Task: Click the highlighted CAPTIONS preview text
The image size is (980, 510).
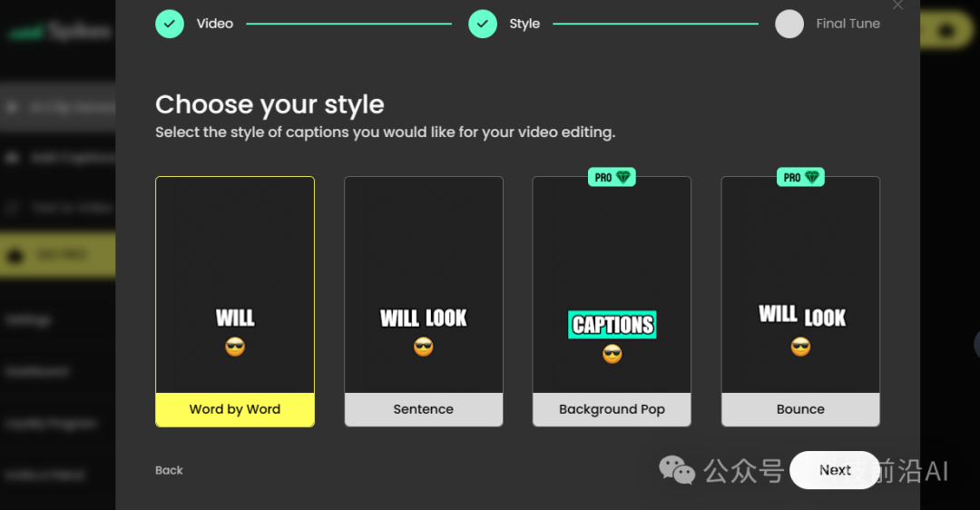Action: click(x=612, y=325)
